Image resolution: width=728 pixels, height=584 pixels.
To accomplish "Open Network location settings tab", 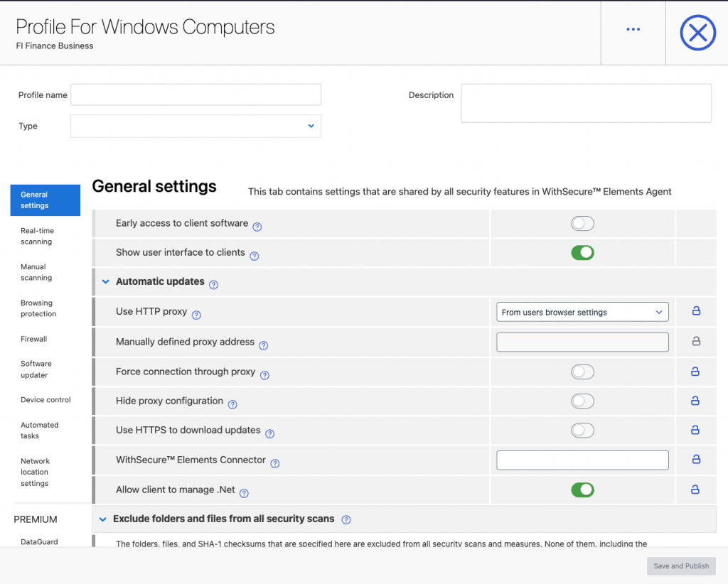I will 36,472.
